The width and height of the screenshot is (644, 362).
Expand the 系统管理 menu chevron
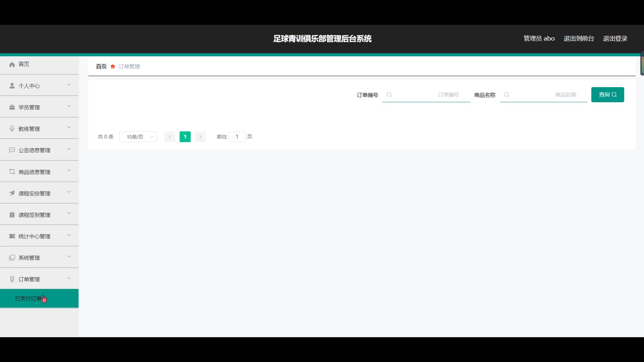(x=69, y=257)
